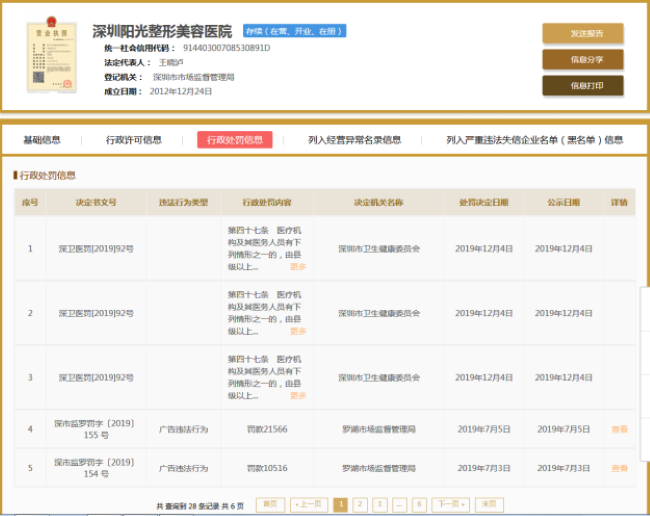
Task: Switch to the 基础信息 tab
Action: click(42, 140)
